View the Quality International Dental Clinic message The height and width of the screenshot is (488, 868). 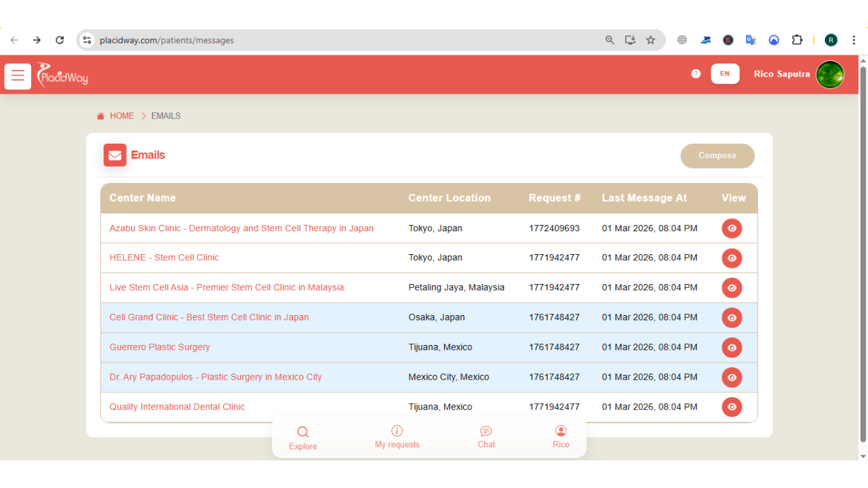click(x=732, y=407)
